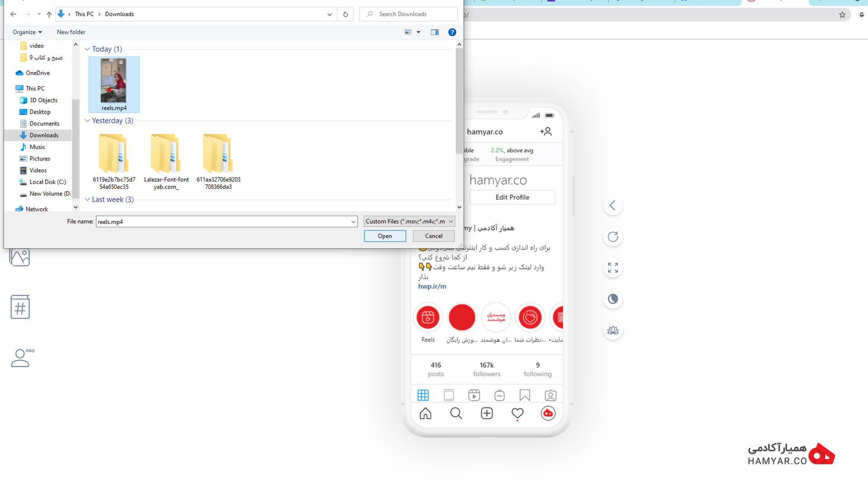Open Music in sidebar

pos(37,147)
